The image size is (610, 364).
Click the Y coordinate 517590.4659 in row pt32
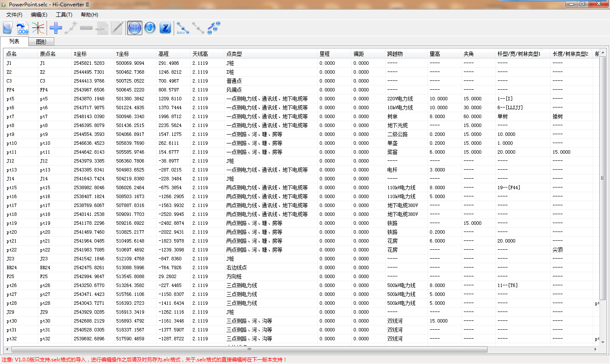tap(130, 339)
